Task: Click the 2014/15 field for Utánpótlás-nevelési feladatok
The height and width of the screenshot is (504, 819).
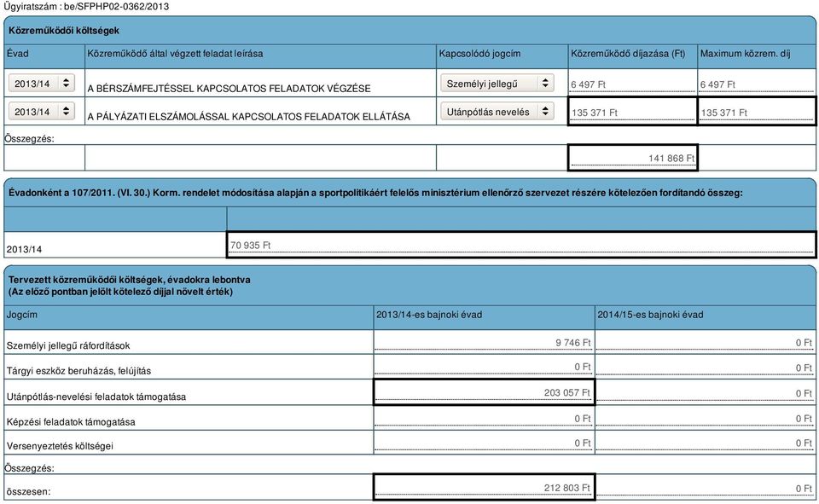Action: tap(706, 393)
